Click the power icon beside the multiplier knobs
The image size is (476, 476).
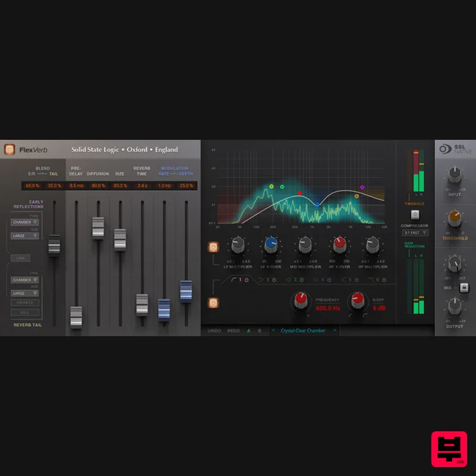click(x=215, y=246)
